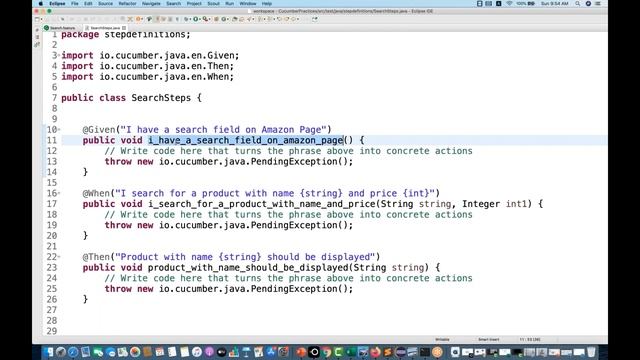Open the Source menu

[105, 3]
